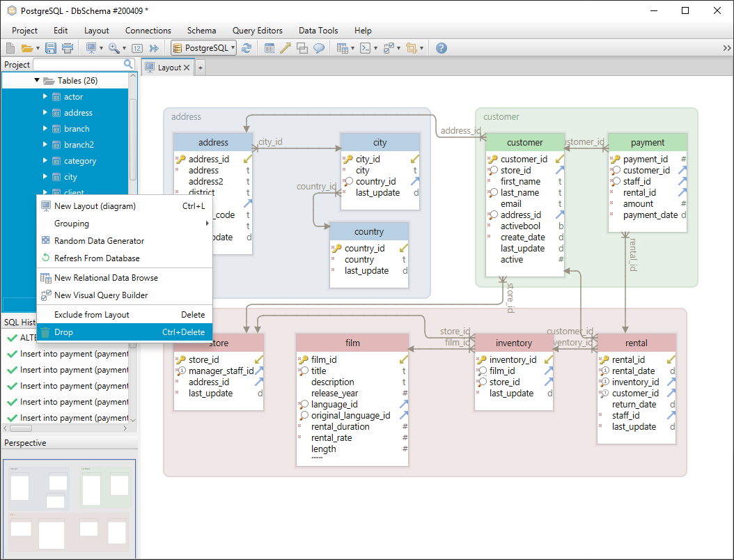Screen dimensions: 734x560
Task: Click the new table toolbar icon
Action: [x=270, y=48]
